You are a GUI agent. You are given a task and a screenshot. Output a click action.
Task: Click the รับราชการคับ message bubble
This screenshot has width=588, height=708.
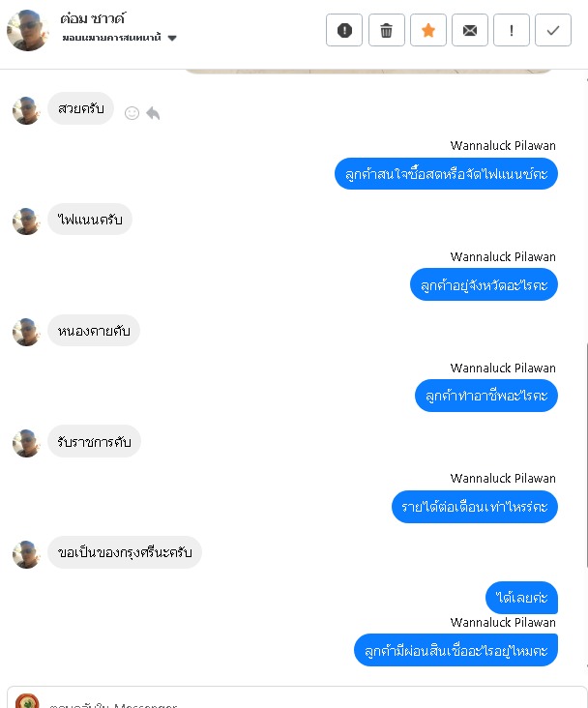pos(94,441)
